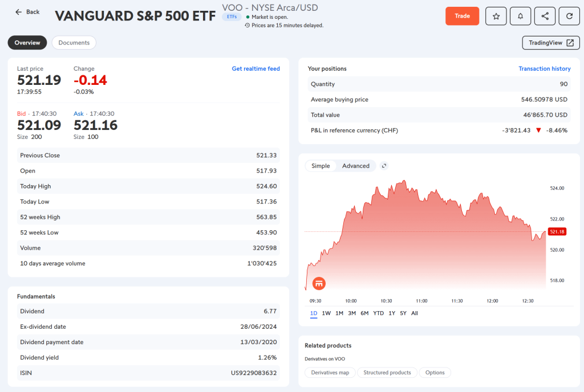
Task: Click the Bid price 521.09
Action: pyautogui.click(x=39, y=125)
